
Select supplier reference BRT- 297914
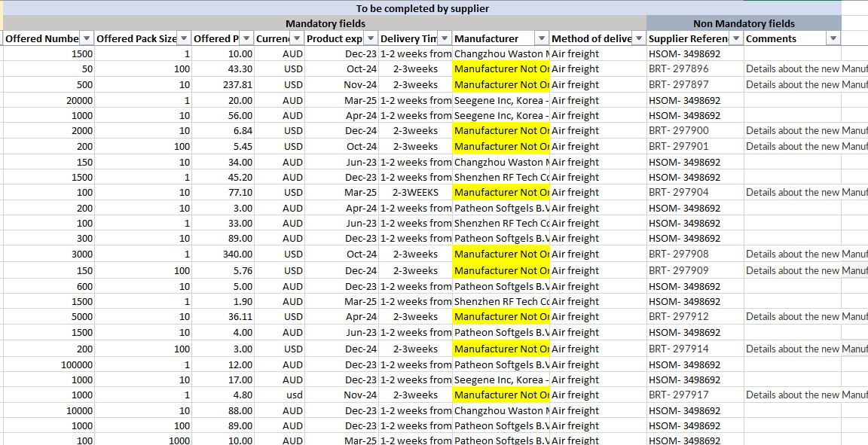[695, 349]
